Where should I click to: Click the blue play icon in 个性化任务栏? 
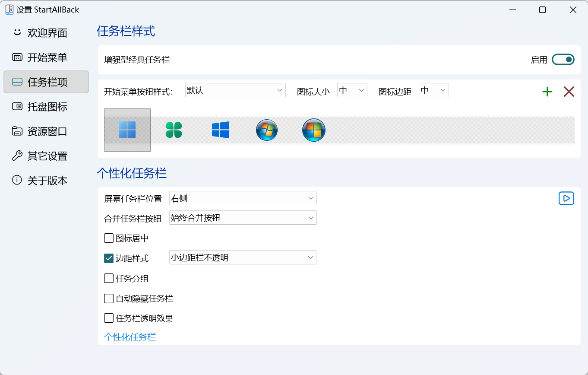tap(566, 198)
